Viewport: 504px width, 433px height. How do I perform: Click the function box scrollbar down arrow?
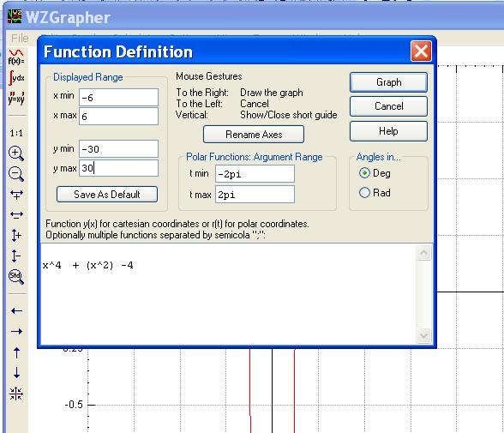pos(423,336)
